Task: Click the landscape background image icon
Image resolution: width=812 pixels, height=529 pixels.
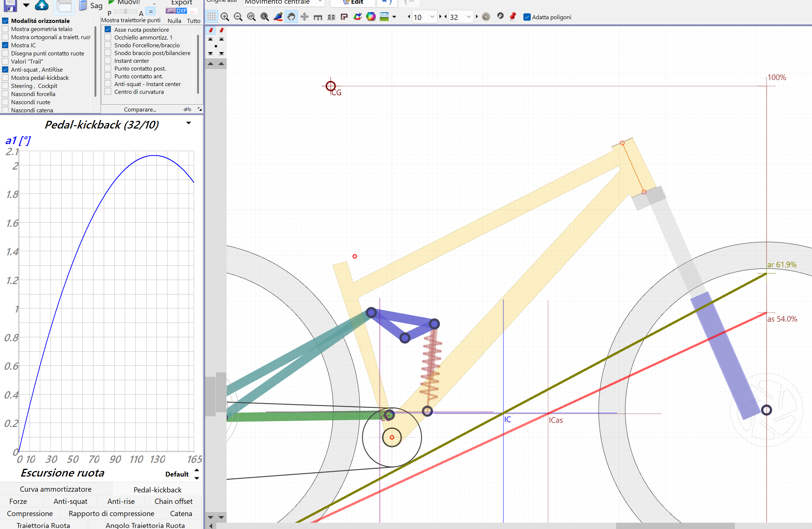Action: 384,17
